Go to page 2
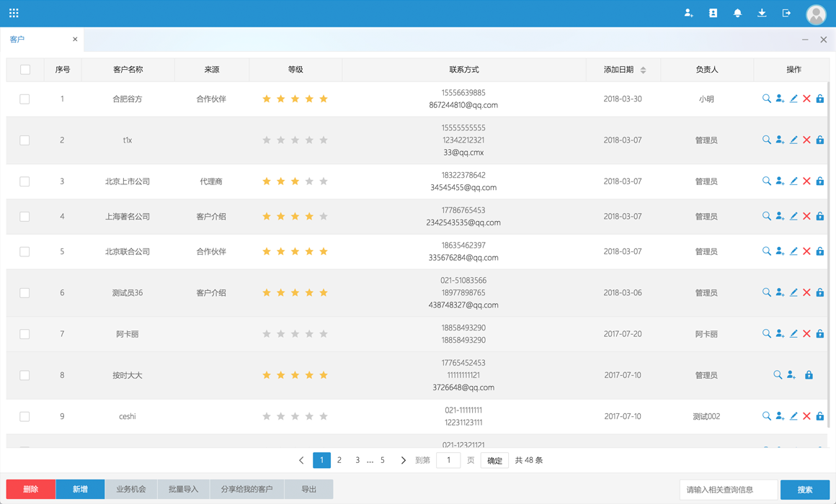836x504 pixels. pos(339,460)
